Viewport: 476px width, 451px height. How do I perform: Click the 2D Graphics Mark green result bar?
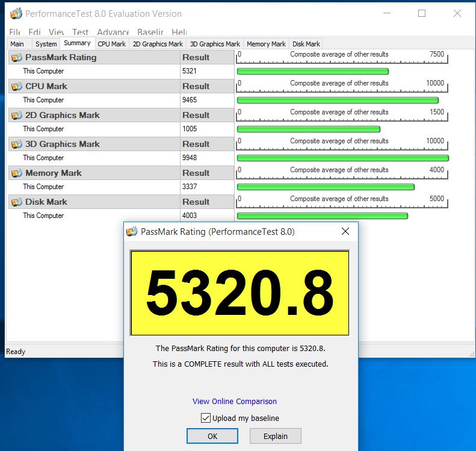point(309,129)
